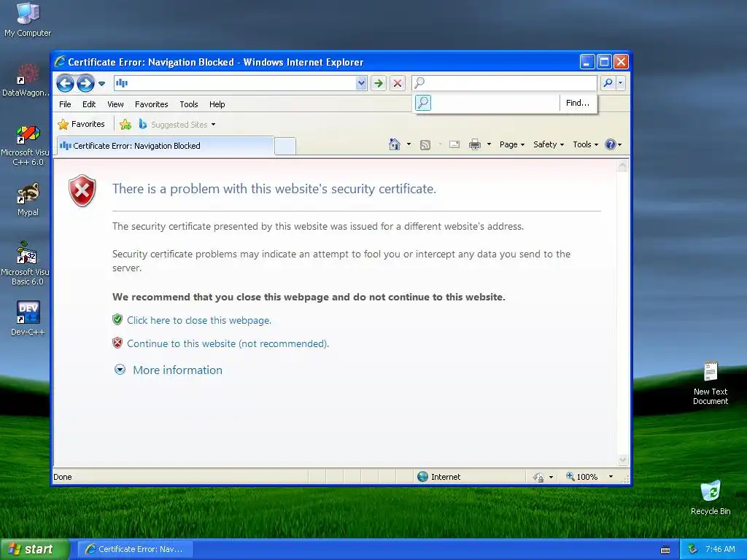The image size is (747, 560).
Task: Select the Recycle Bin desktop icon
Action: (711, 497)
